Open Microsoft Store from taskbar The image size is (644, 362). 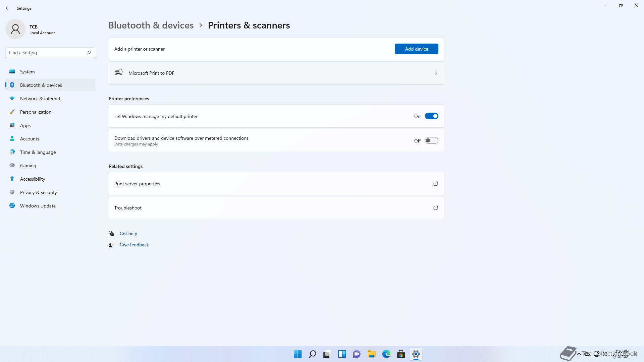(x=401, y=354)
